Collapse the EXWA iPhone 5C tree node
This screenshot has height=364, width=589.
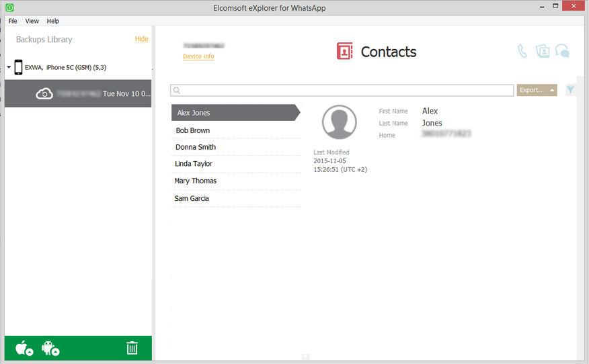click(x=9, y=67)
